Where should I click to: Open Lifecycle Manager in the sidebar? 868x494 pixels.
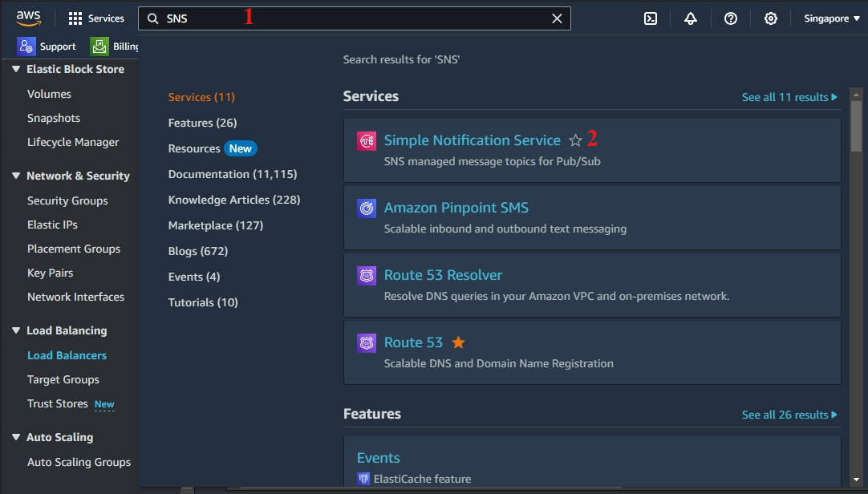(x=73, y=142)
